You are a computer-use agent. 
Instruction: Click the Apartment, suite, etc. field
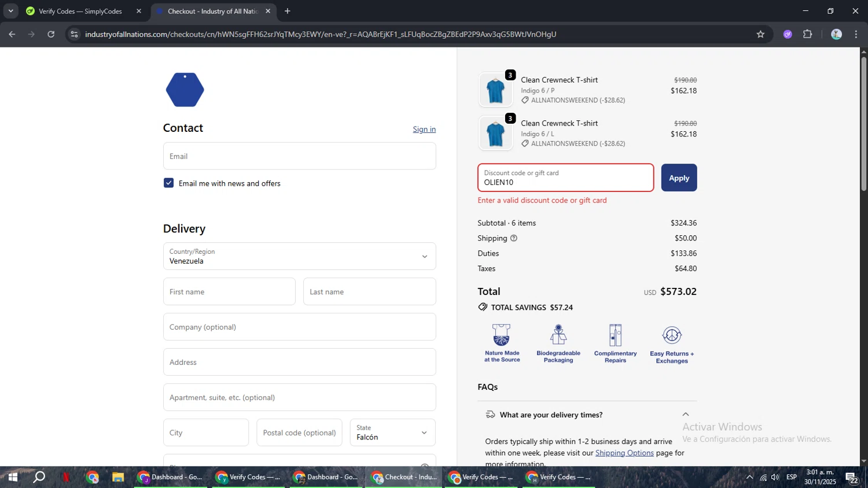coord(299,397)
